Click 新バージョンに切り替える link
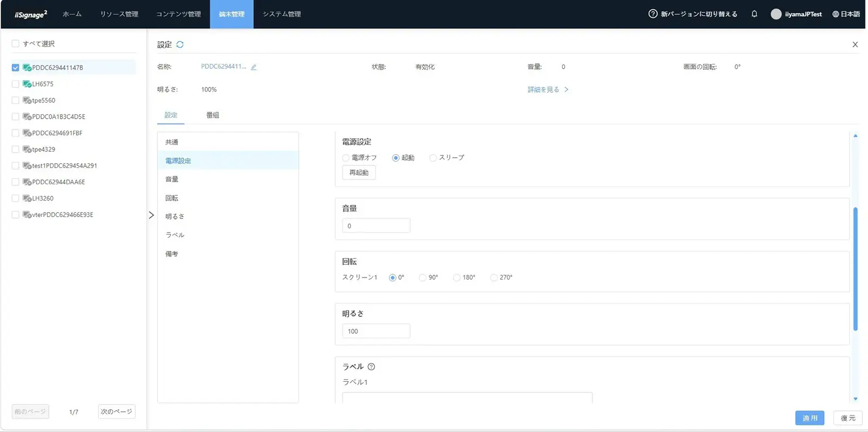Viewport: 868px width, 432px height. (699, 14)
